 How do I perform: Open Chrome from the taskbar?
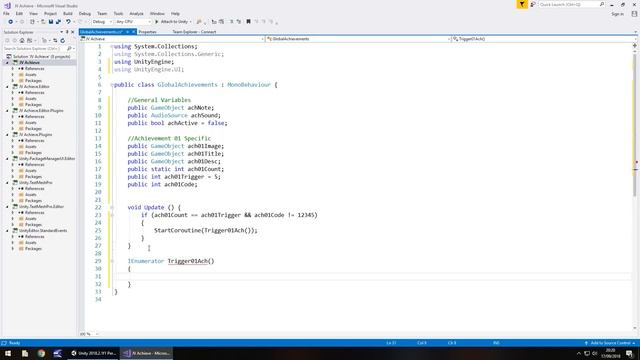41,353
